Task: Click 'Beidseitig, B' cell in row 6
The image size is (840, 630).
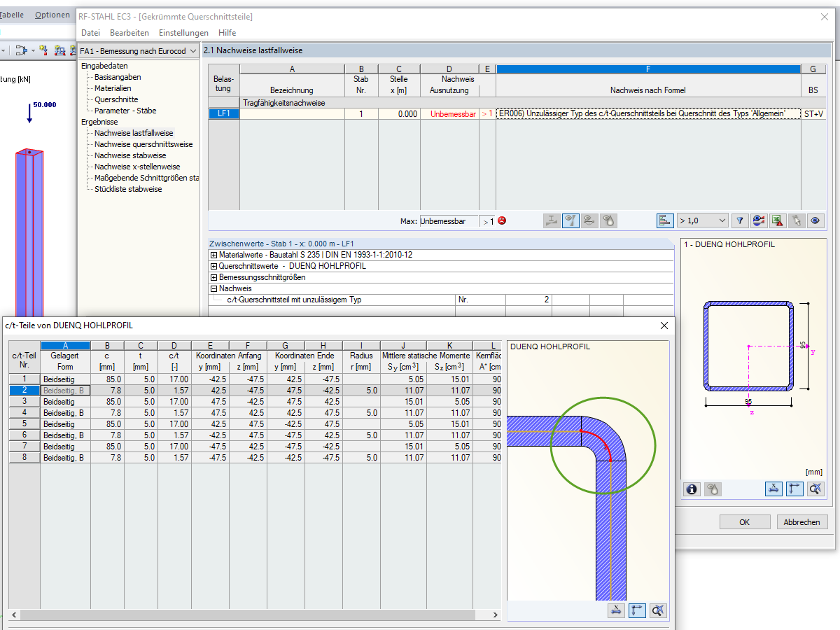Action: [65, 435]
